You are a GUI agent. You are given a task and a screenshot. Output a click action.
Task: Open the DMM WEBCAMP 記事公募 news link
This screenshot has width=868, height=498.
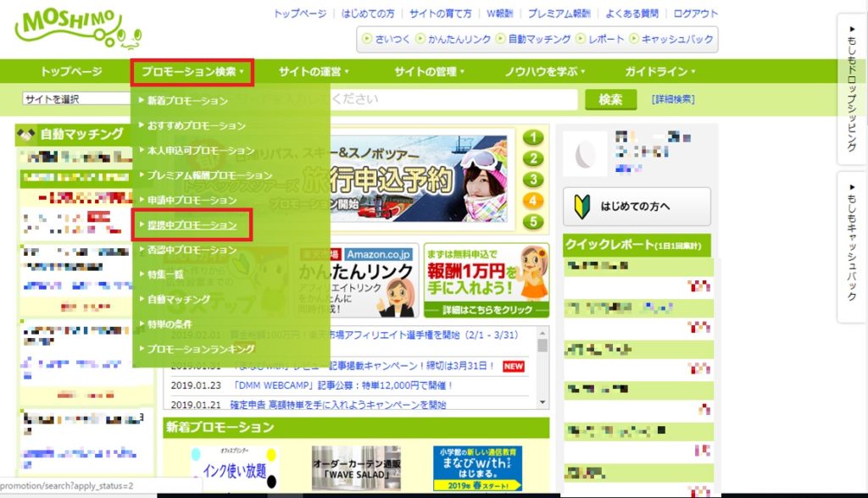click(x=343, y=385)
